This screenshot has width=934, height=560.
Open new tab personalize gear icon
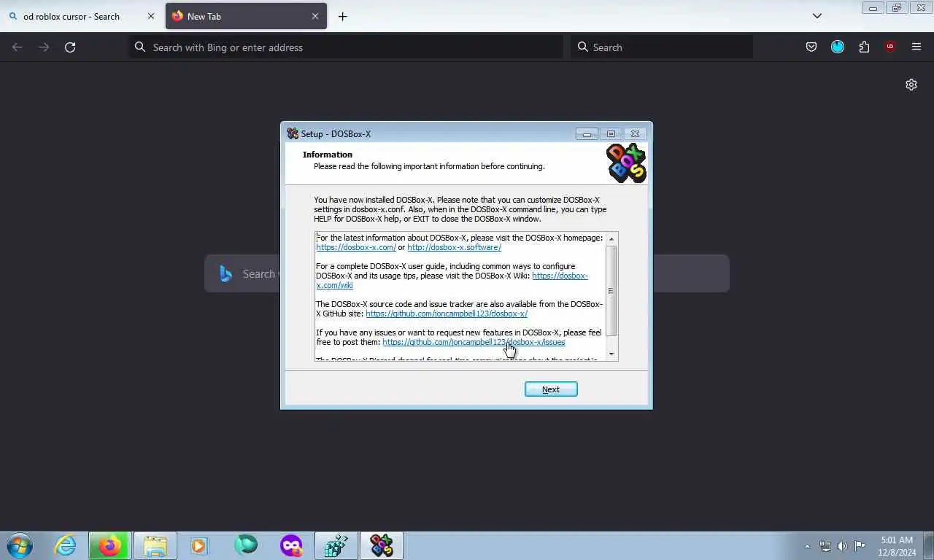(x=911, y=85)
